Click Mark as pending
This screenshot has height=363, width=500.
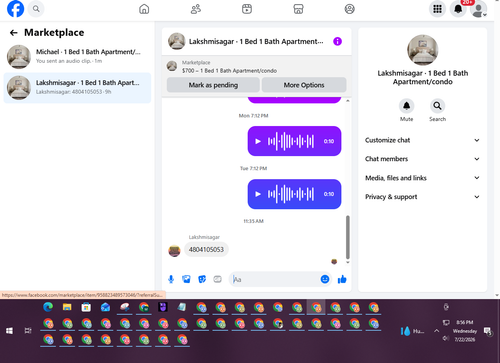213,85
